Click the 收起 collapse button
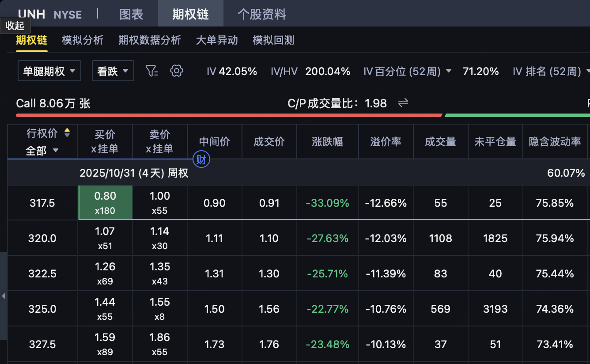 (15, 26)
